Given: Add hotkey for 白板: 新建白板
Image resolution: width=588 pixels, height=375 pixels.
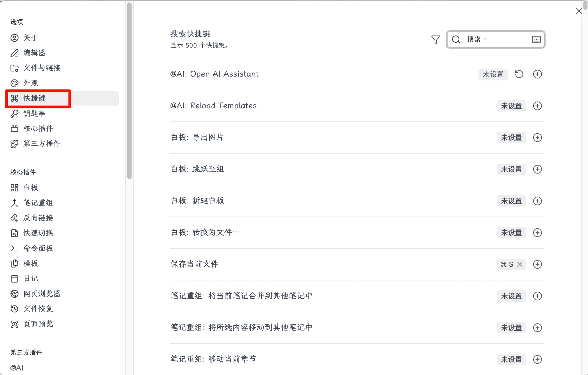Looking at the screenshot, I should pos(537,201).
